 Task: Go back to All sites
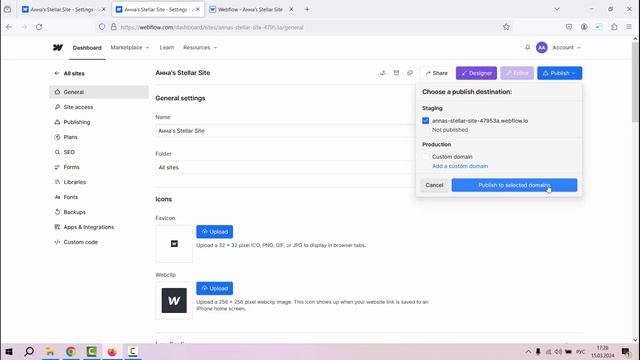coord(69,73)
